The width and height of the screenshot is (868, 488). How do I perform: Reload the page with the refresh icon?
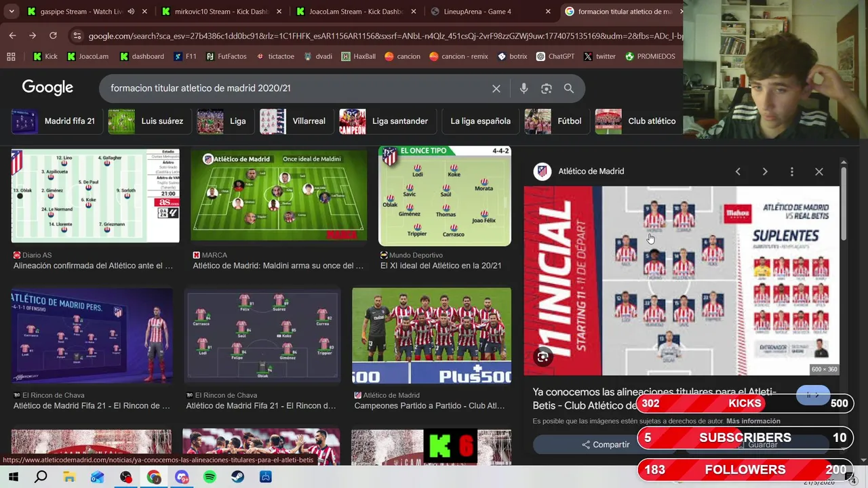tap(53, 35)
